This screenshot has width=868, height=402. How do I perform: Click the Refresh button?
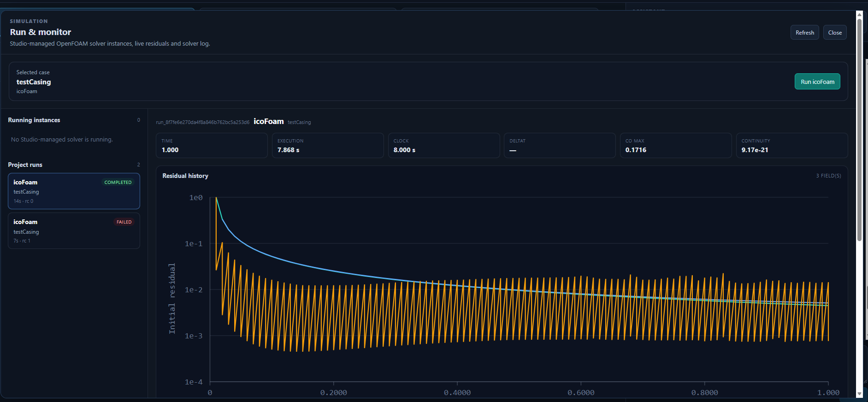[804, 32]
